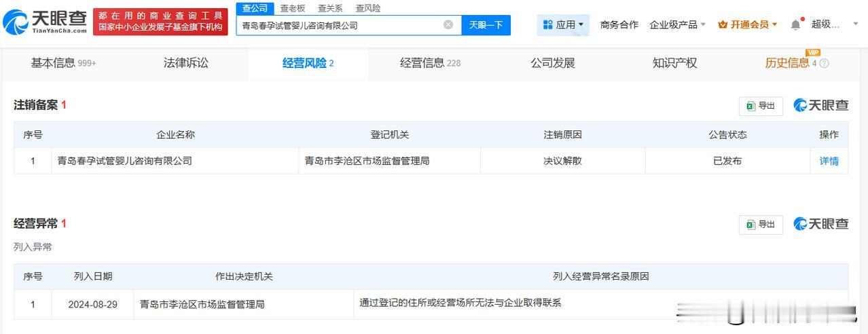Expand the 应用 apps dropdown
868x334 pixels.
(563, 25)
